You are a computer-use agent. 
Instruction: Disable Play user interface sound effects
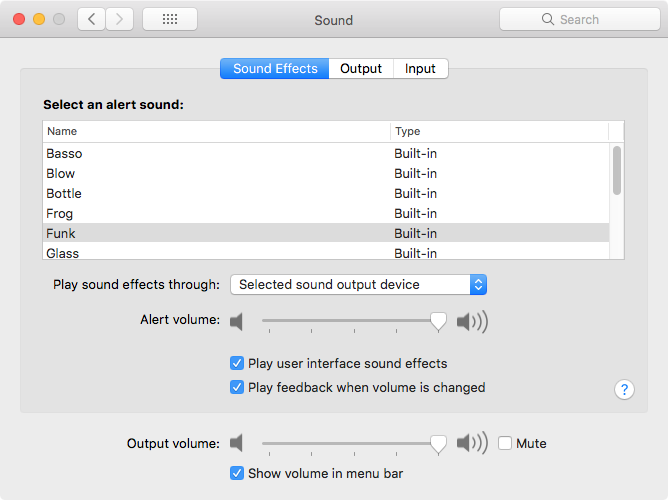tap(237, 364)
